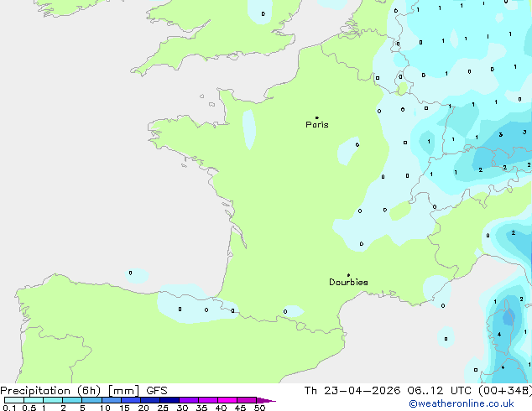This screenshot has width=532, height=411.
Task: Choose the legend swatch between 35 and 40
Action: point(208,400)
